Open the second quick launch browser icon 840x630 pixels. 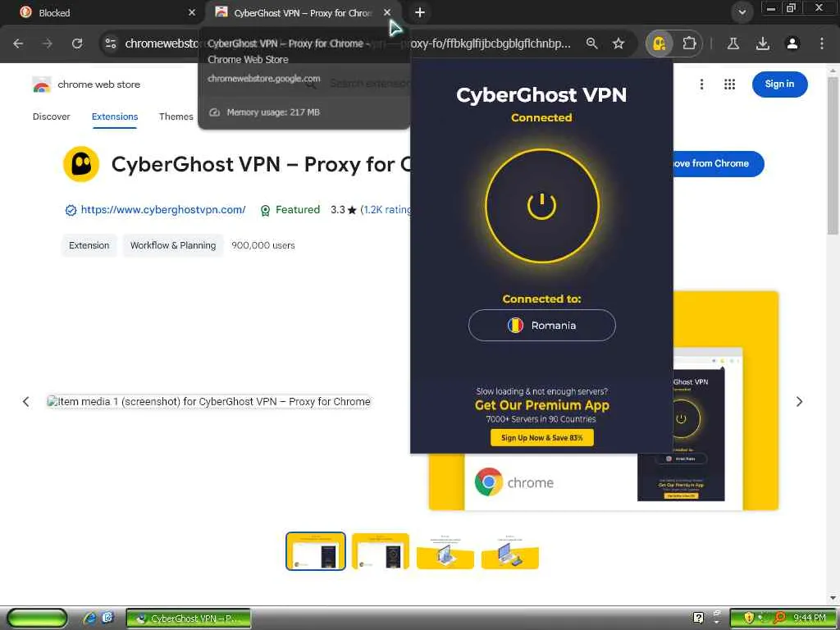[107, 619]
